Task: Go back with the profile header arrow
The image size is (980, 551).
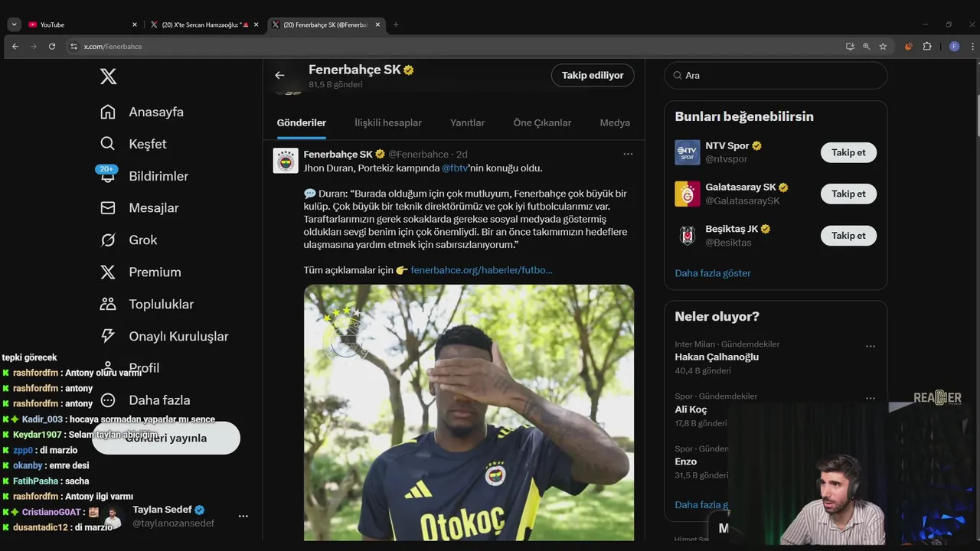Action: coord(279,75)
